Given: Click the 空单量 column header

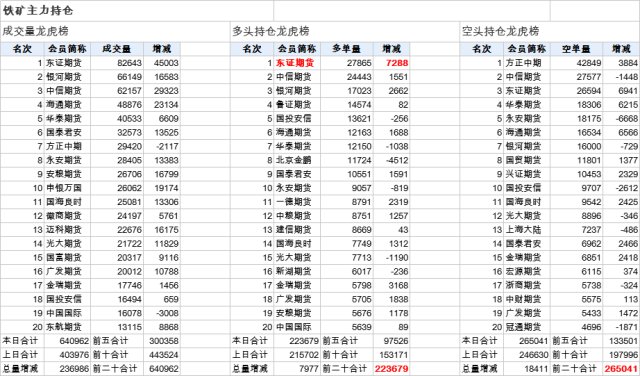Looking at the screenshot, I should (576, 49).
